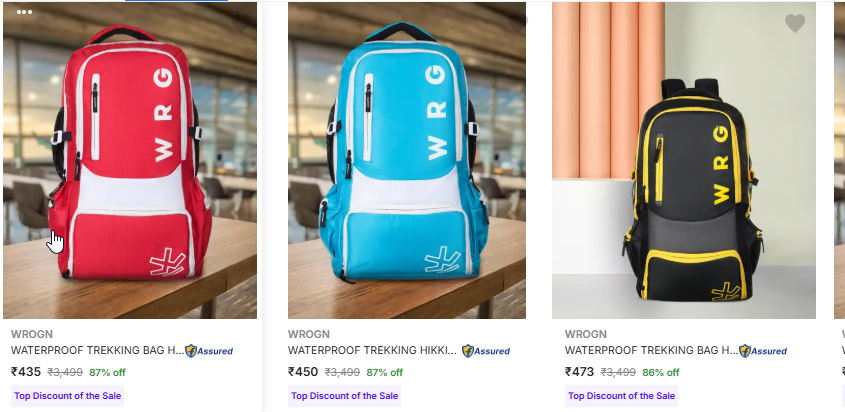
Task: Open the blue WRG backpack image
Action: tap(407, 160)
